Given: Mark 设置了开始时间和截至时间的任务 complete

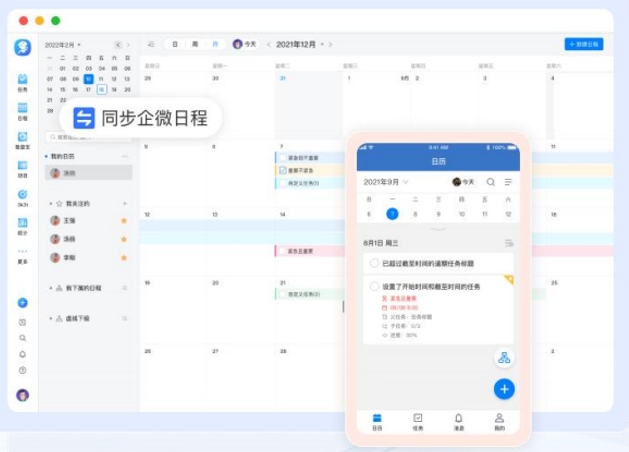Looking at the screenshot, I should pos(374,286).
